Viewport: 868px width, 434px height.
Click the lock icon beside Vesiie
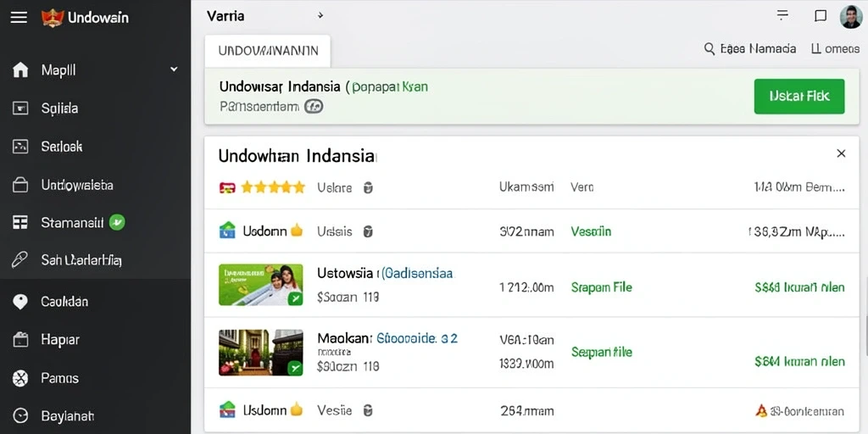coord(368,411)
